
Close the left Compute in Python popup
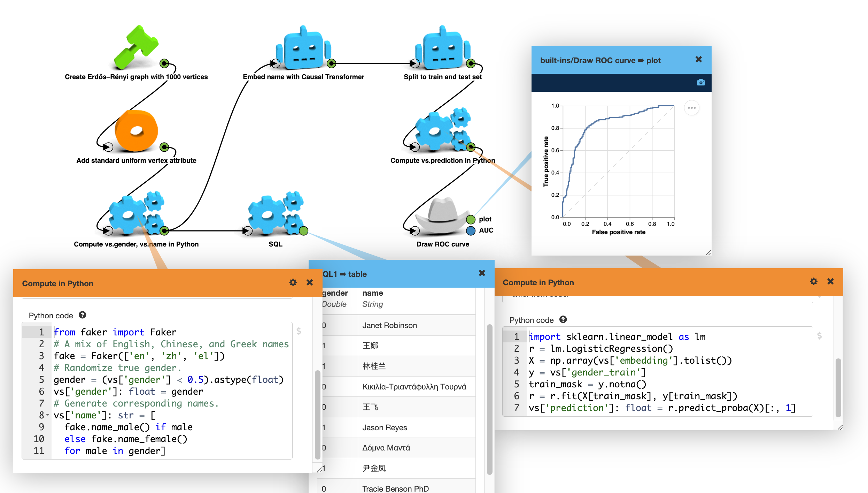click(309, 282)
